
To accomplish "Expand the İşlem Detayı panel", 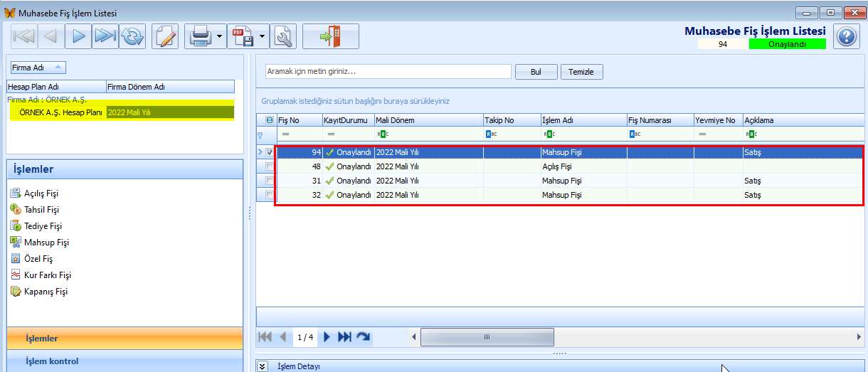I will coord(263,366).
